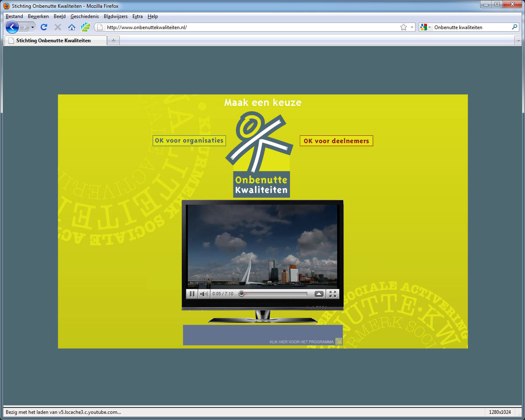Screen dimensions: 525x420
Task: Go back with the blue back arrow
Action: tap(12, 27)
